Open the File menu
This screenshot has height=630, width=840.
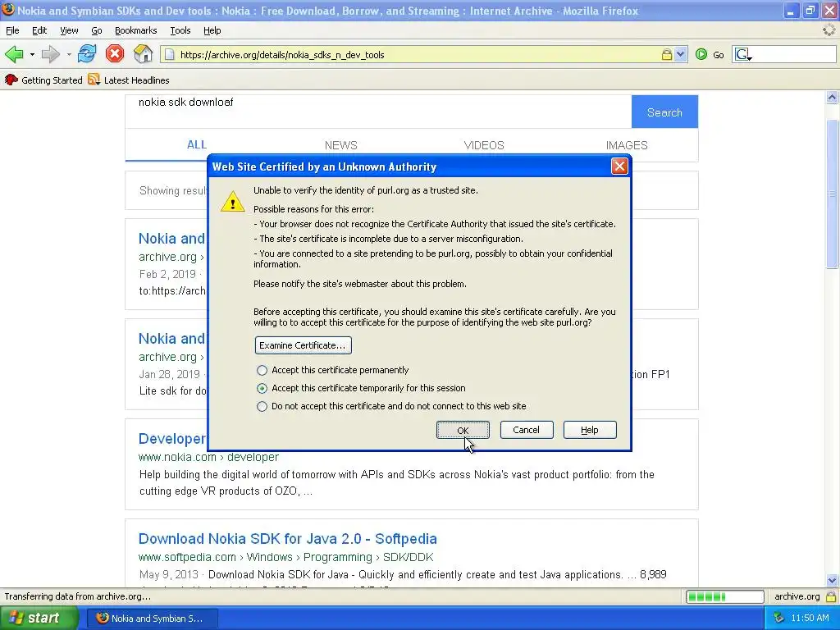point(12,30)
